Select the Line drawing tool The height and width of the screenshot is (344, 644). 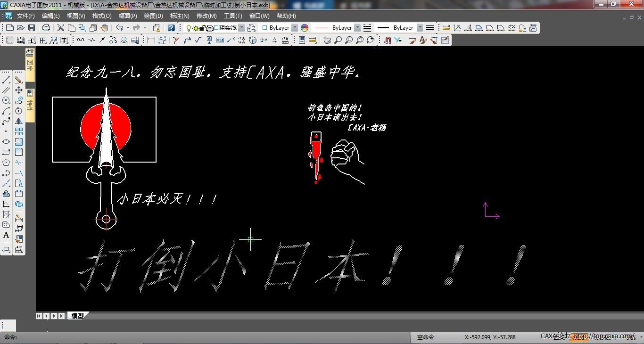6,79
